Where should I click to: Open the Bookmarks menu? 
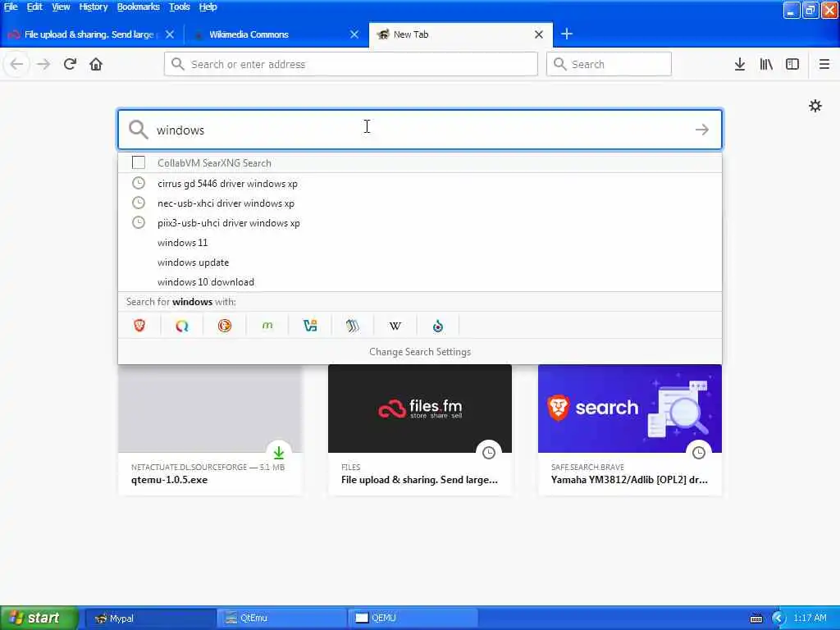pos(138,7)
